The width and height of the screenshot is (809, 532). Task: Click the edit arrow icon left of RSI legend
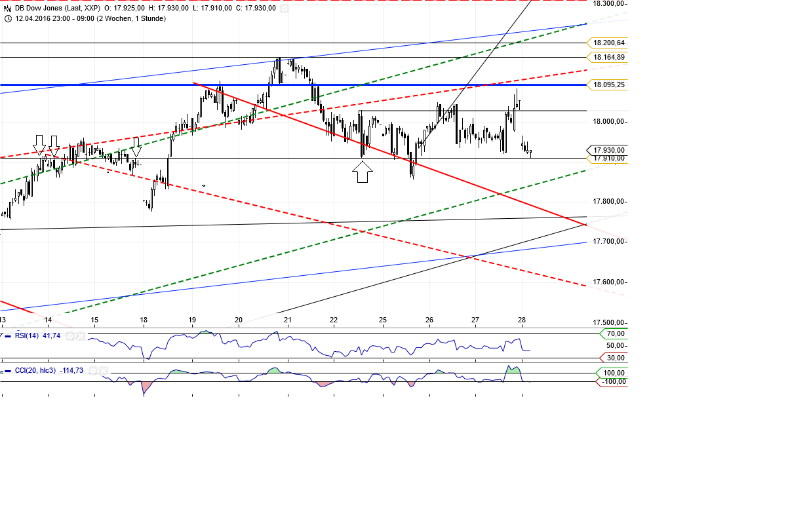[2, 335]
